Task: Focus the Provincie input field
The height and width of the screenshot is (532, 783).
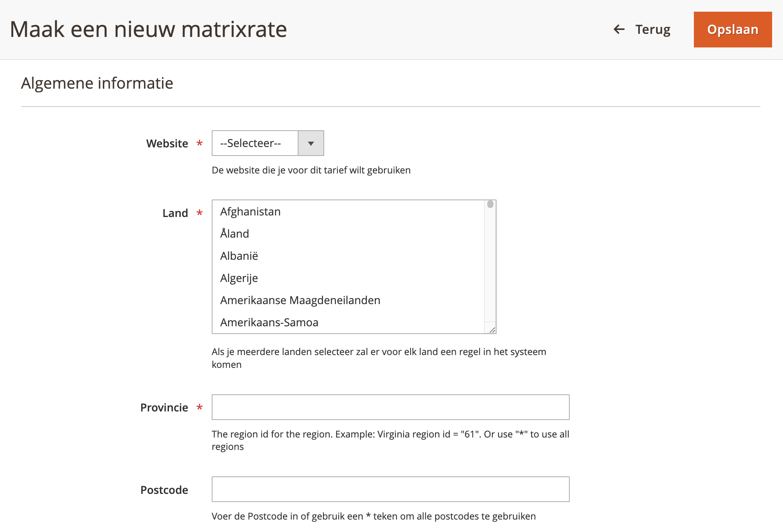Action: pyautogui.click(x=390, y=407)
